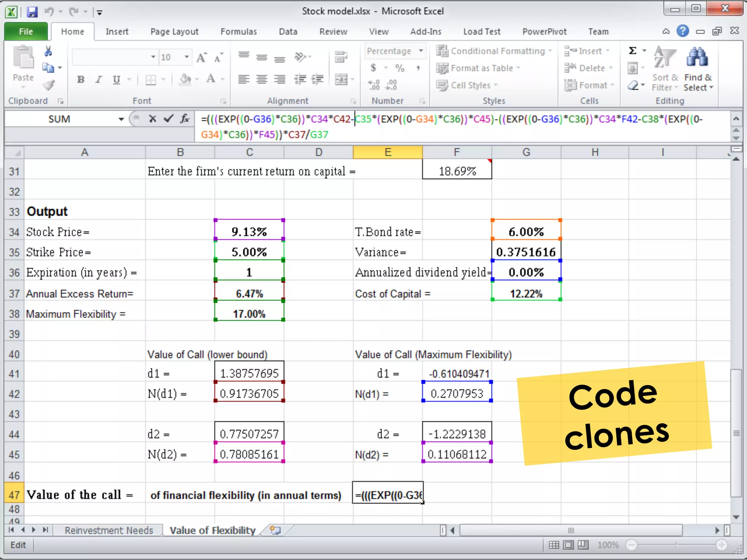Viewport: 747px width, 560px height.
Task: Toggle Bold formatting button
Action: click(x=81, y=79)
